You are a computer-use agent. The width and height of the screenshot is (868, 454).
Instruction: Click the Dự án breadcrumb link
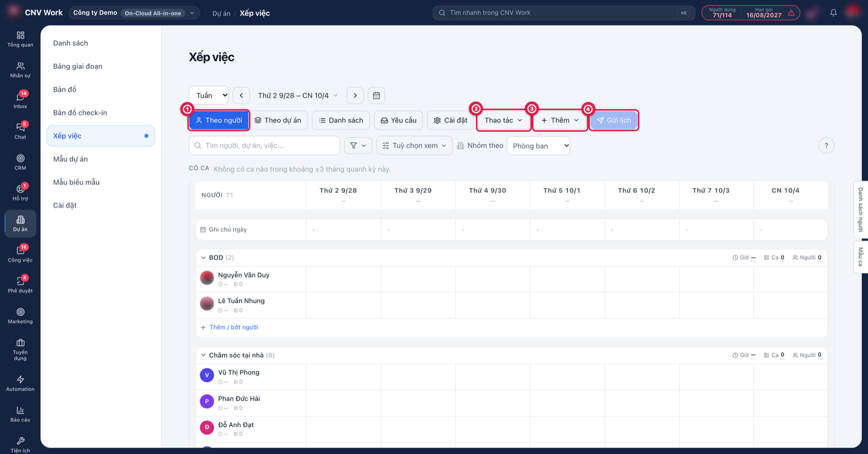pos(221,13)
